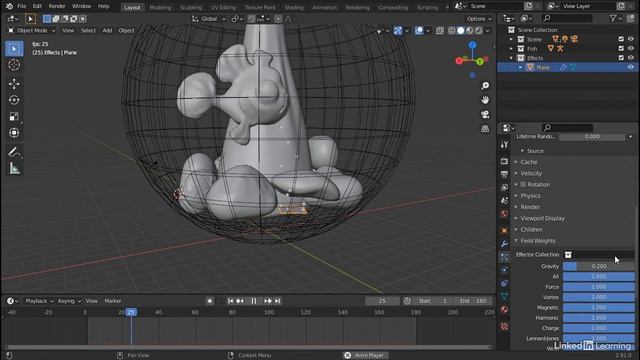This screenshot has height=360, width=640.
Task: Click the viewport pan hand icon
Action: [x=485, y=100]
